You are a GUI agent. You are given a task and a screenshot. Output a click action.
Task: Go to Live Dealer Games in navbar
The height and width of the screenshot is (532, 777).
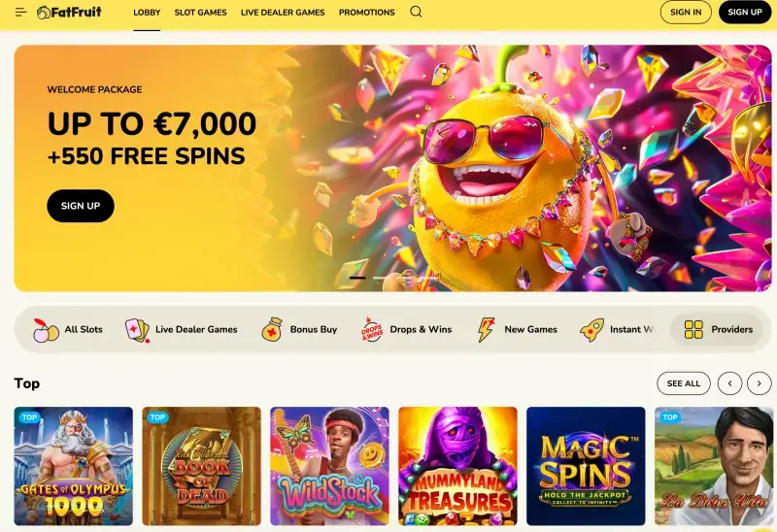pos(283,13)
